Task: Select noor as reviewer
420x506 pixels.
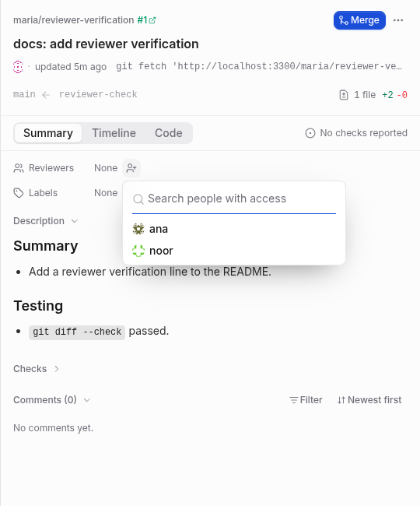Action: [x=234, y=251]
